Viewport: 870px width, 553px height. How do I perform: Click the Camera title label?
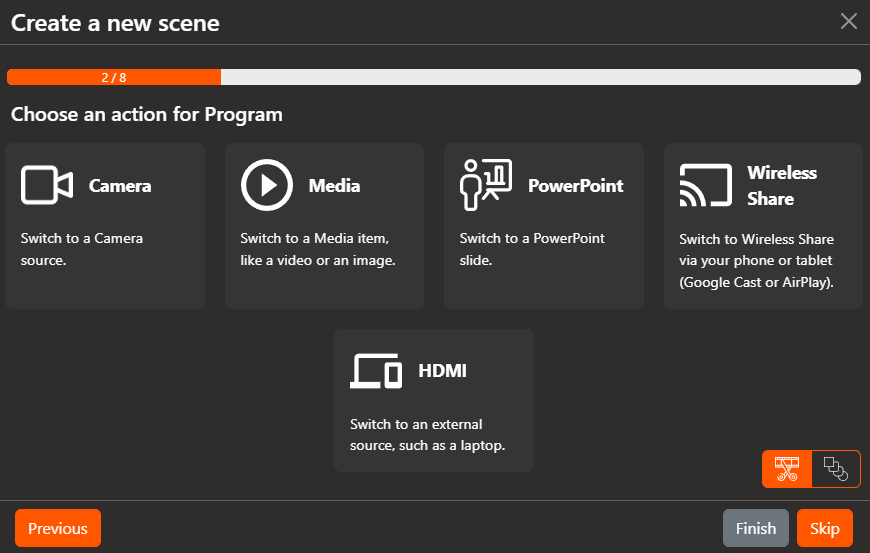pyautogui.click(x=120, y=185)
